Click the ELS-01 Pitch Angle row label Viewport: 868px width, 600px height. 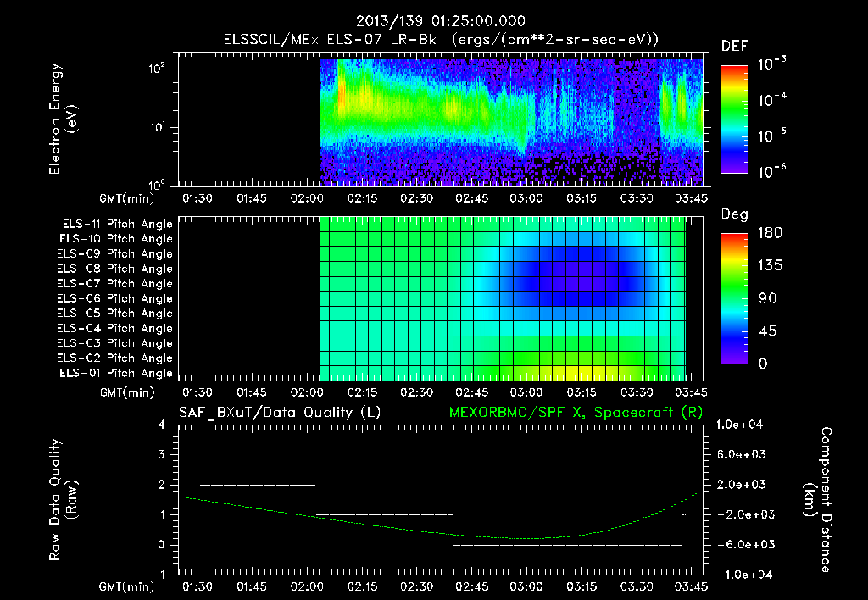click(116, 374)
